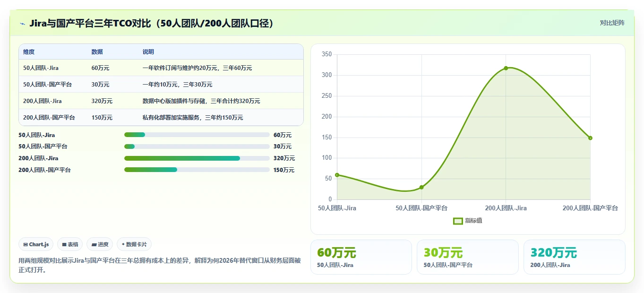Toggle the 指标值 legend label text
Viewport: 644px width, 293px height.
(x=473, y=221)
